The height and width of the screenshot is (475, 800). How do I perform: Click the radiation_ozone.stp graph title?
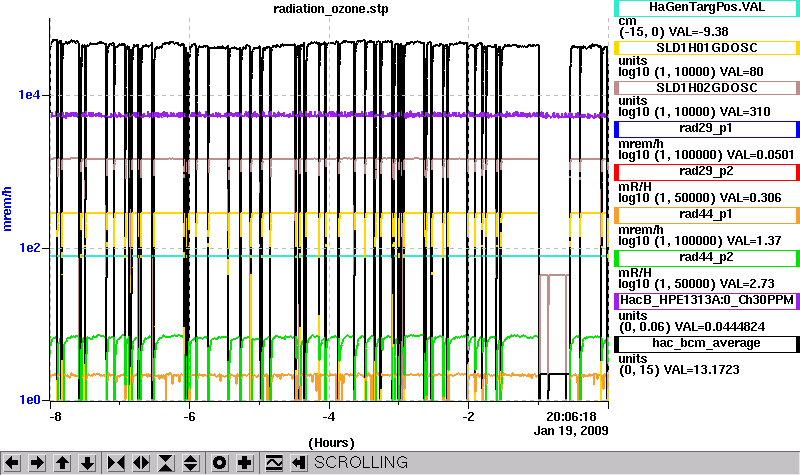pyautogui.click(x=331, y=9)
